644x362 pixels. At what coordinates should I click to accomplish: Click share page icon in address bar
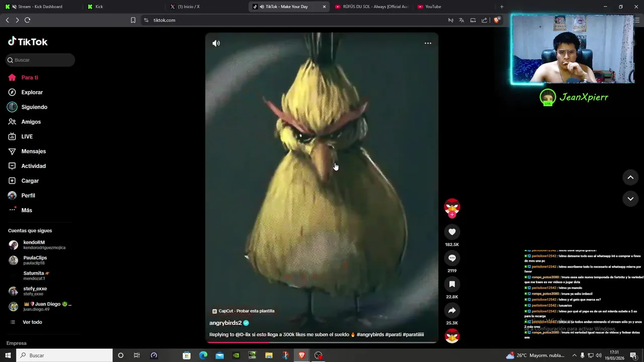coord(485,20)
